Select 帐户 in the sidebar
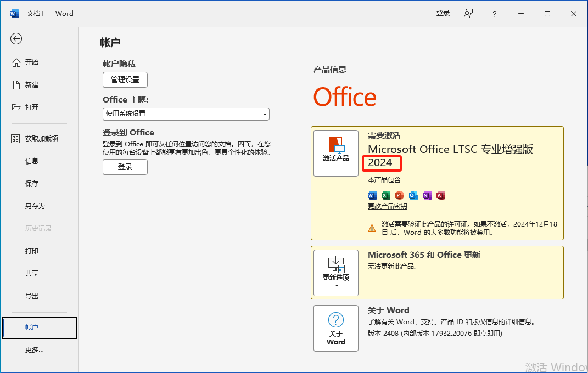 40,327
